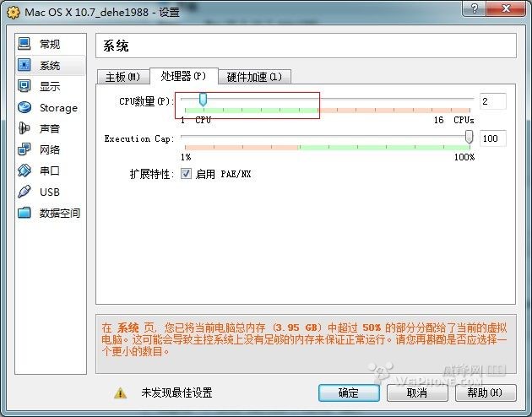Select the 声音 speaker icon
Screen dimensions: 532x417
(24, 128)
